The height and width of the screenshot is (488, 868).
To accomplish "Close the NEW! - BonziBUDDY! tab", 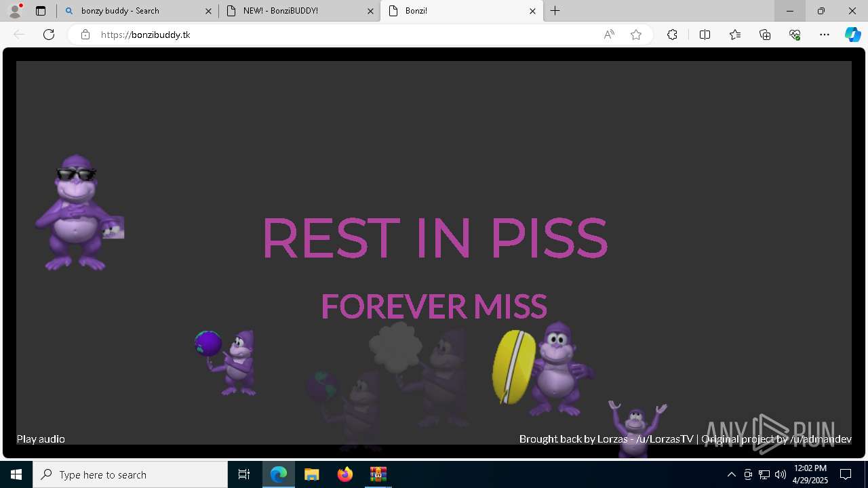I will click(370, 11).
